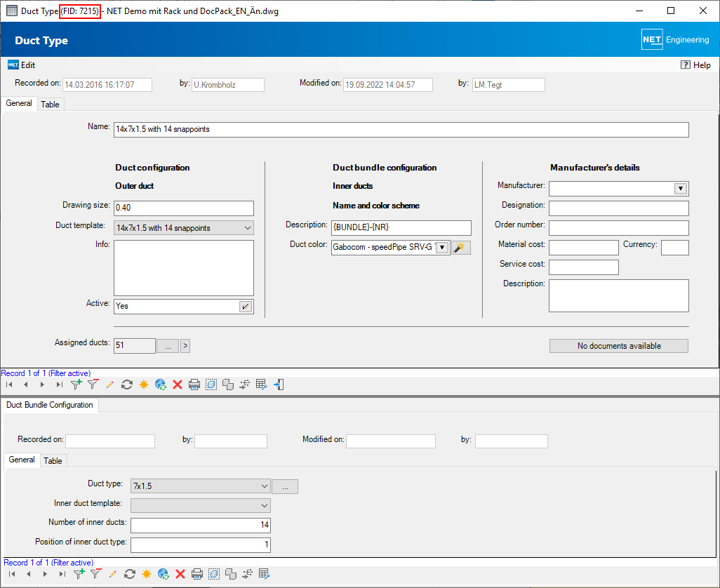Open the Duct type 7x1.5 dropdown
Image resolution: width=720 pixels, height=588 pixels.
(265, 486)
